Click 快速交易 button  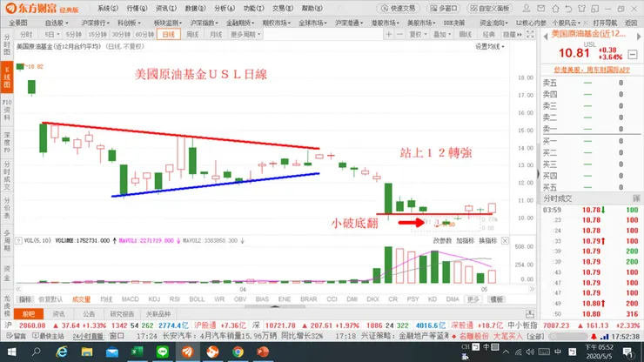pyautogui.click(x=398, y=8)
